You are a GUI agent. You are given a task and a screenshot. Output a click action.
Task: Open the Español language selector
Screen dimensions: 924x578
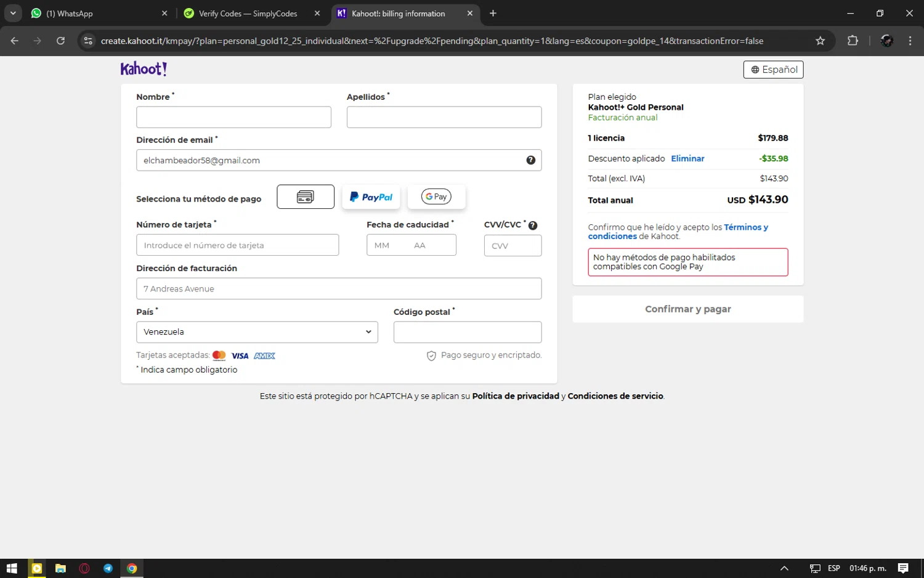[x=773, y=70]
